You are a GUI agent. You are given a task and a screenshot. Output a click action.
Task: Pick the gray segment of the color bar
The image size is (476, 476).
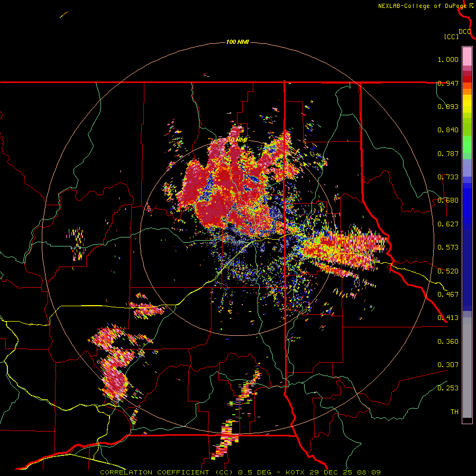coord(467,368)
